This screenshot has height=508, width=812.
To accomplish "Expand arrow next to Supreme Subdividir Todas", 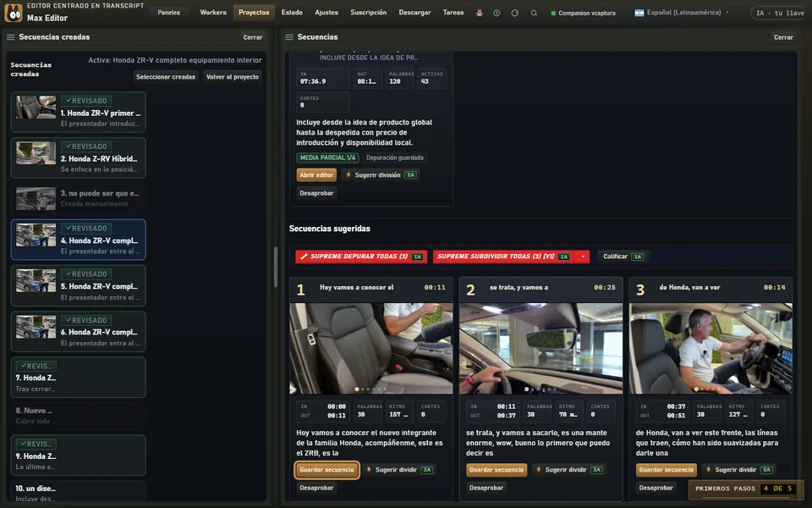I will pos(583,257).
